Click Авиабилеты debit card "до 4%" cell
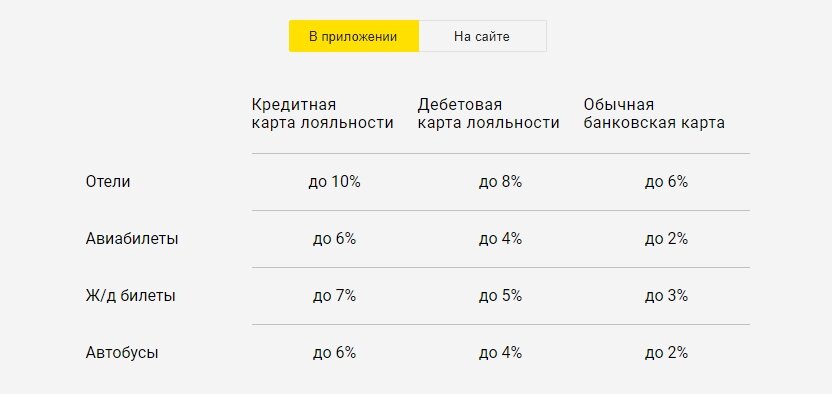832x394 pixels. [x=500, y=239]
